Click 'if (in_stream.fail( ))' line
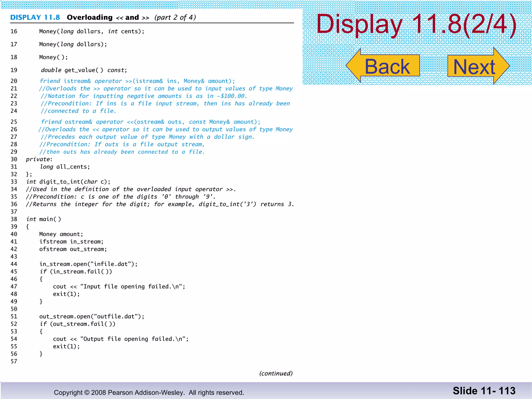Image resolution: width=532 pixels, height=399 pixels. pos(76,272)
